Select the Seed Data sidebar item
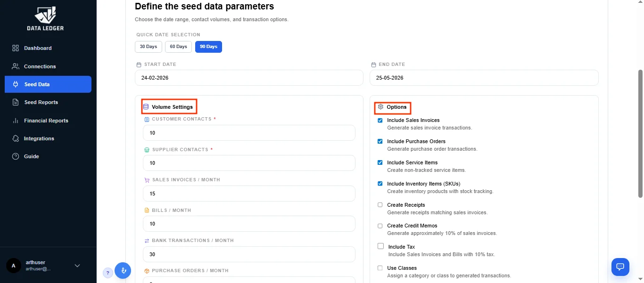Image resolution: width=644 pixels, height=283 pixels. [x=48, y=84]
